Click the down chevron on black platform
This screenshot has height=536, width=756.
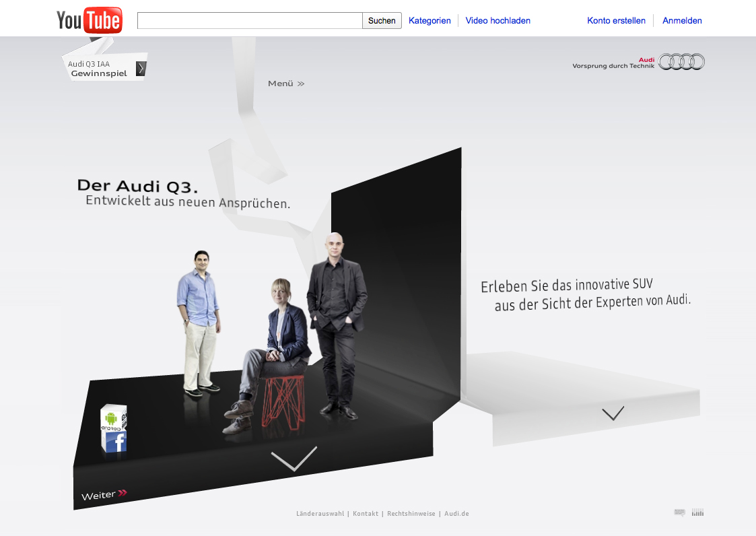click(x=294, y=459)
